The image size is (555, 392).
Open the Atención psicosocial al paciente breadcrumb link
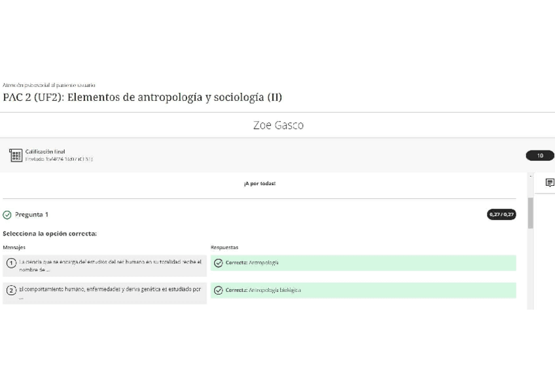tap(49, 85)
